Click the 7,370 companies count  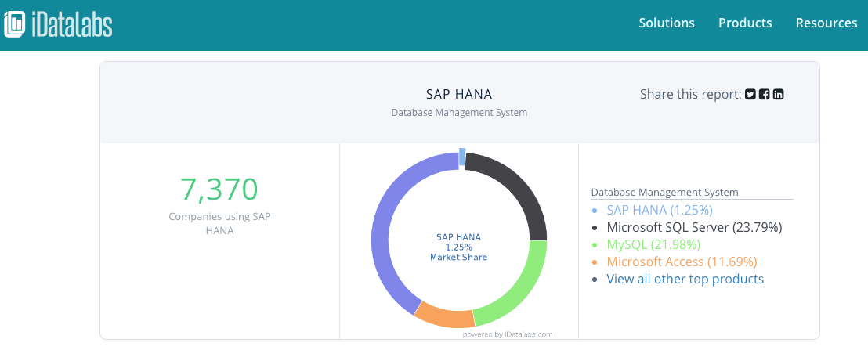[220, 189]
